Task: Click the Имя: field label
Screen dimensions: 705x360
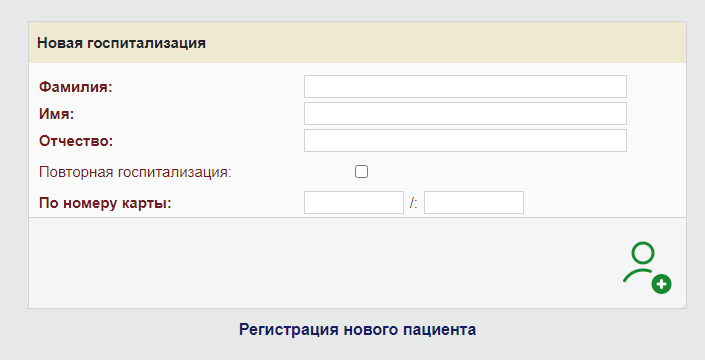Action: point(57,114)
